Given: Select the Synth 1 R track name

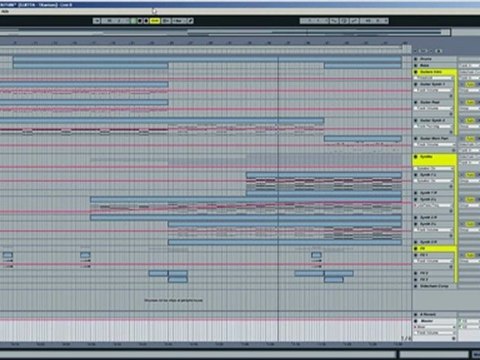Looking at the screenshot, I should click(428, 193).
